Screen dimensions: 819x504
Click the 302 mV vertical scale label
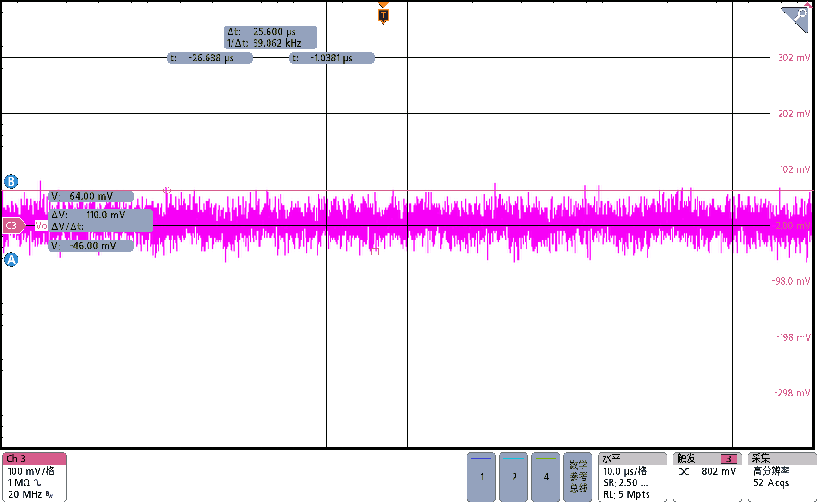(x=794, y=58)
